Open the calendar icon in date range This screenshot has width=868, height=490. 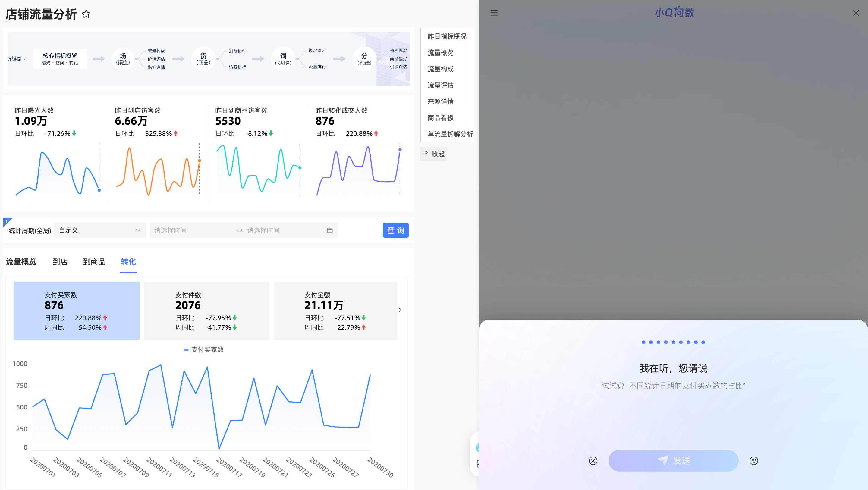point(329,230)
